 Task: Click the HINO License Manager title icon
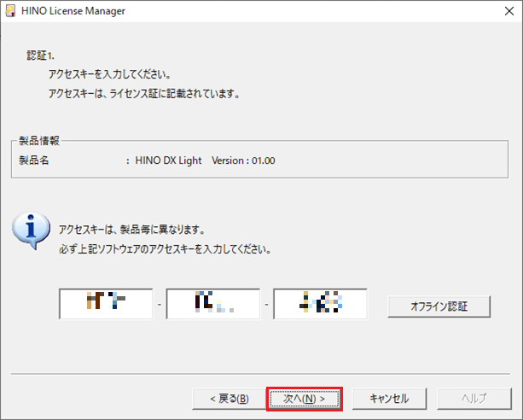click(x=10, y=11)
